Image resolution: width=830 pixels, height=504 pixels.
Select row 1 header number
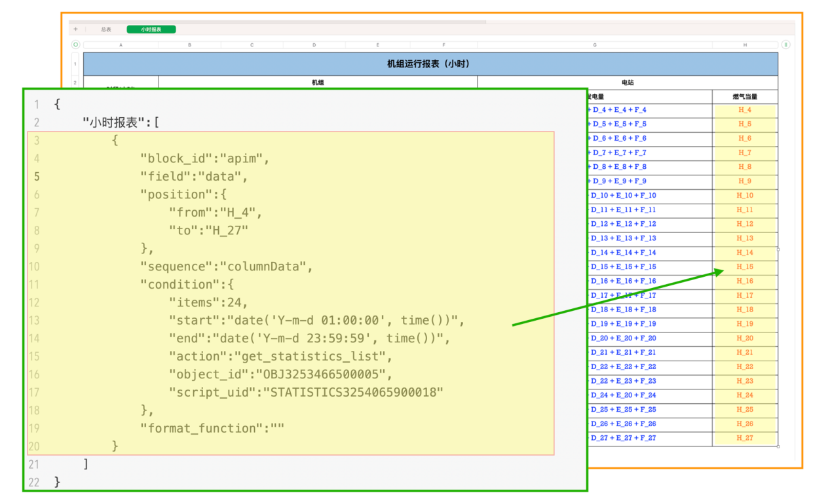75,64
